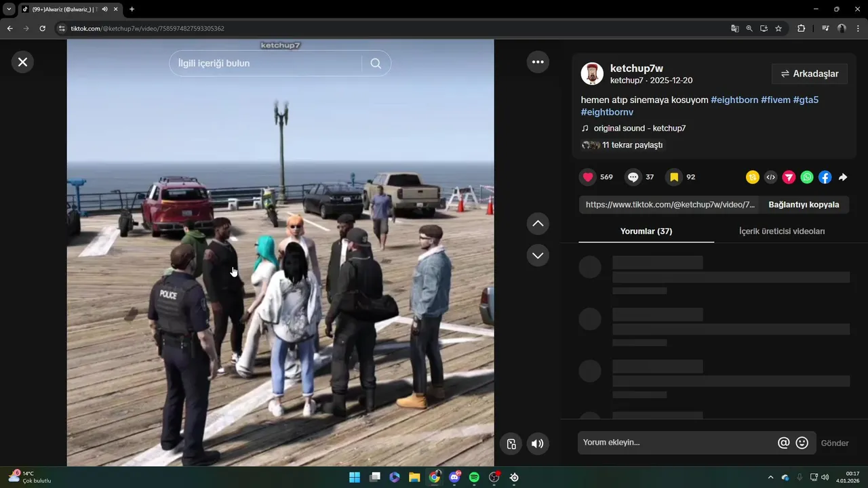Viewport: 868px width, 488px height.
Task: Mute the video sound
Action: 538,444
